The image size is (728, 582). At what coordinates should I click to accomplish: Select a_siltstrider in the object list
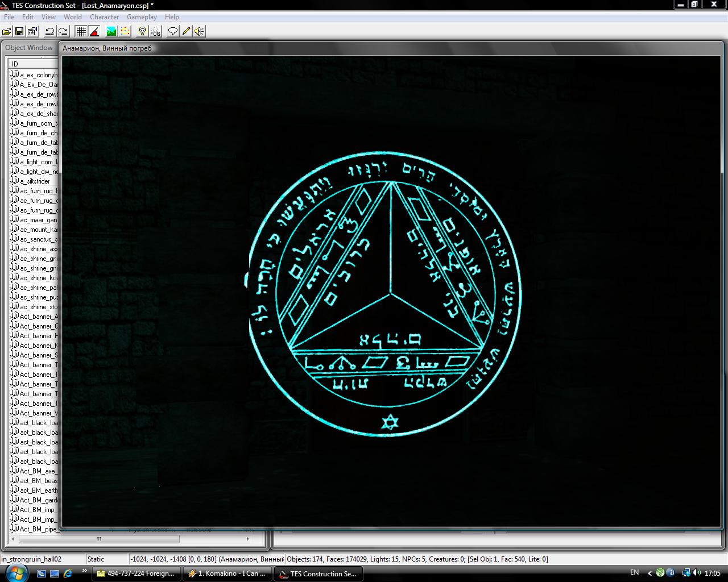35,181
